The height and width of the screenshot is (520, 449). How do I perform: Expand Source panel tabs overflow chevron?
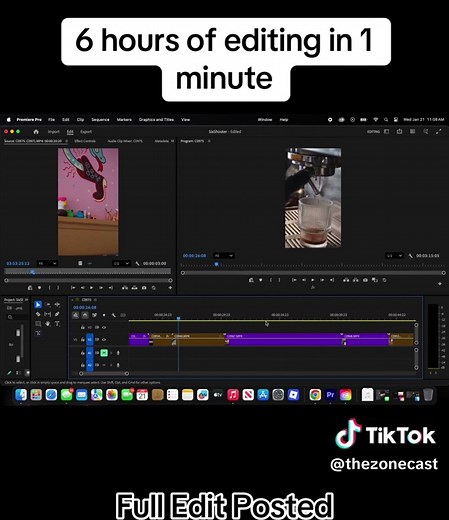point(172,141)
